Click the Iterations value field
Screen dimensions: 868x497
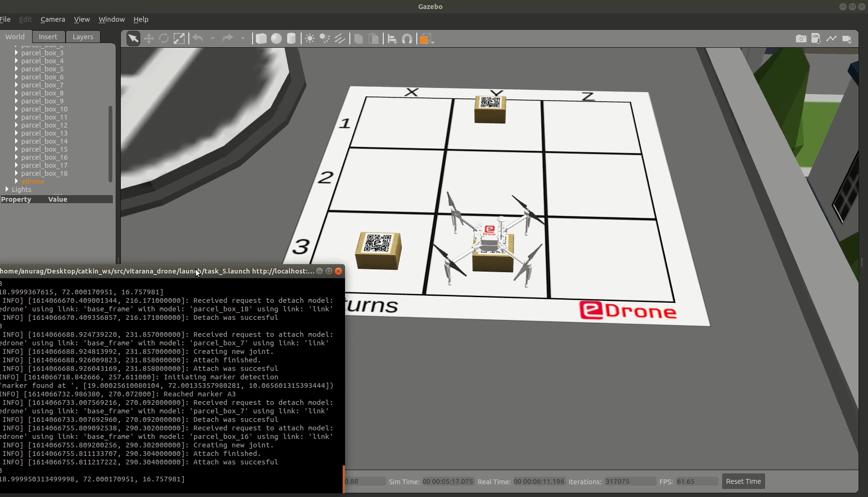630,481
